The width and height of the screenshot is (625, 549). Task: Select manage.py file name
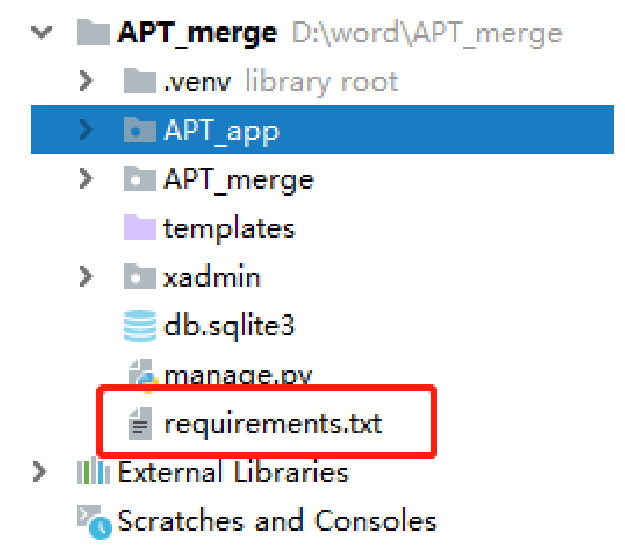pyautogui.click(x=238, y=375)
